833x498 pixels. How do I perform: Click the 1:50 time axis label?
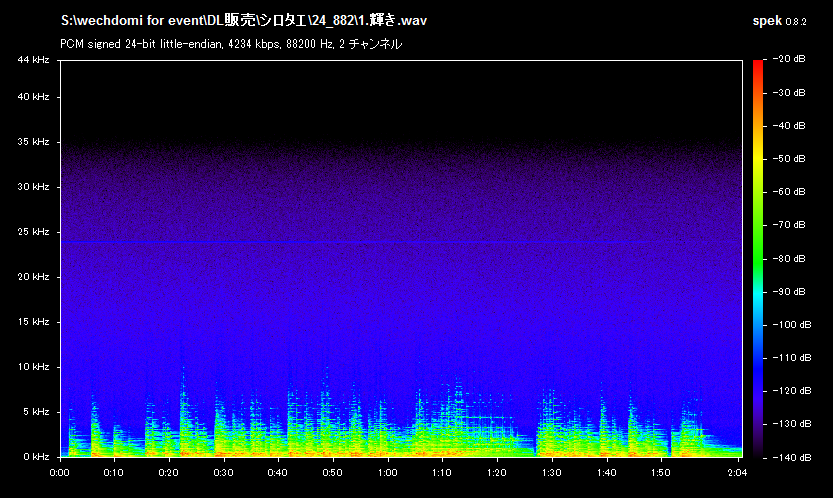point(661,473)
